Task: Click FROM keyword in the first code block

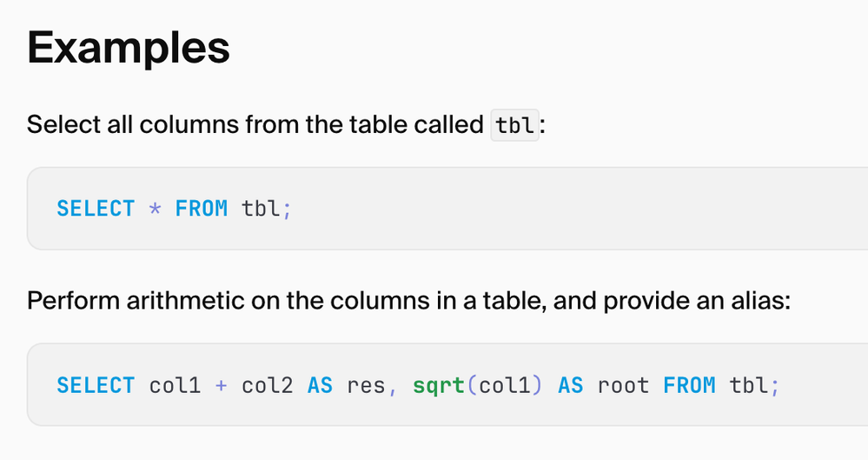Action: (202, 209)
